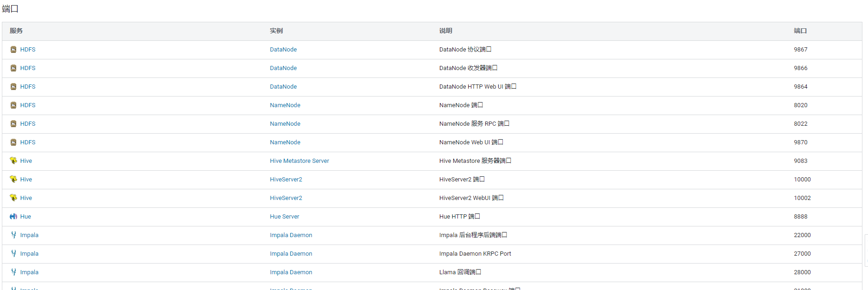Open the Hive link in the port 10000 row

coord(26,180)
